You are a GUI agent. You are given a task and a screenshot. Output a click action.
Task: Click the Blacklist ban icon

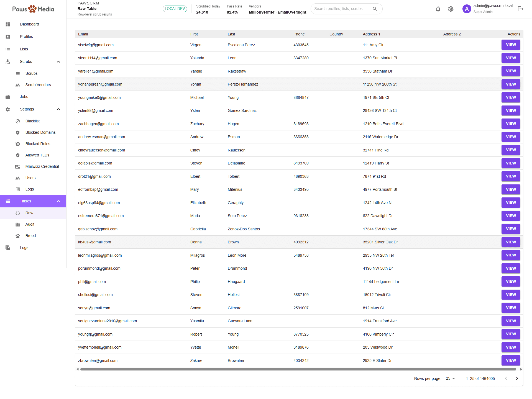(x=18, y=121)
